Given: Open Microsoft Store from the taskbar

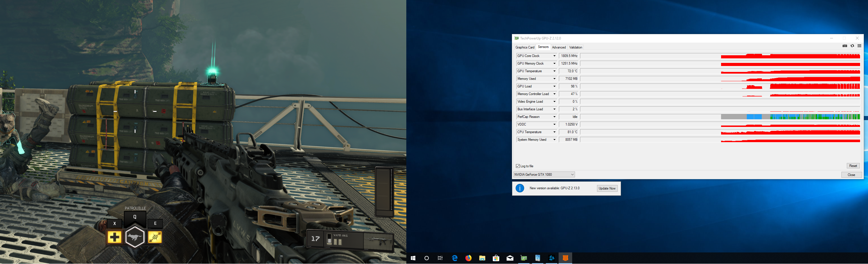Looking at the screenshot, I should tap(496, 258).
